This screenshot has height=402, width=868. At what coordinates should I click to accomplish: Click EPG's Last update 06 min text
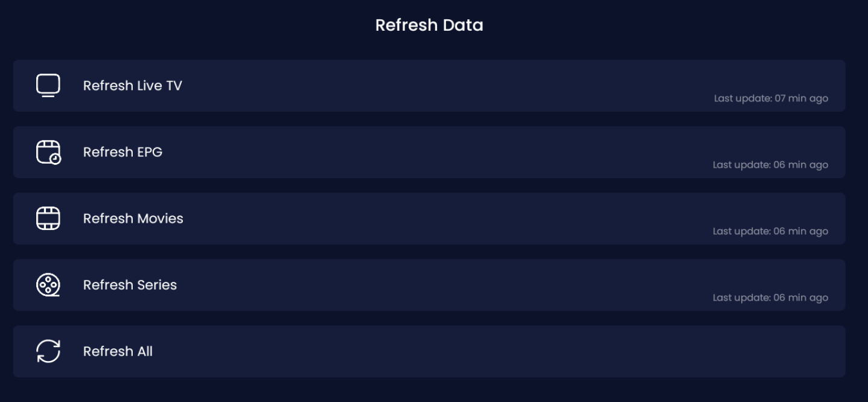(770, 165)
